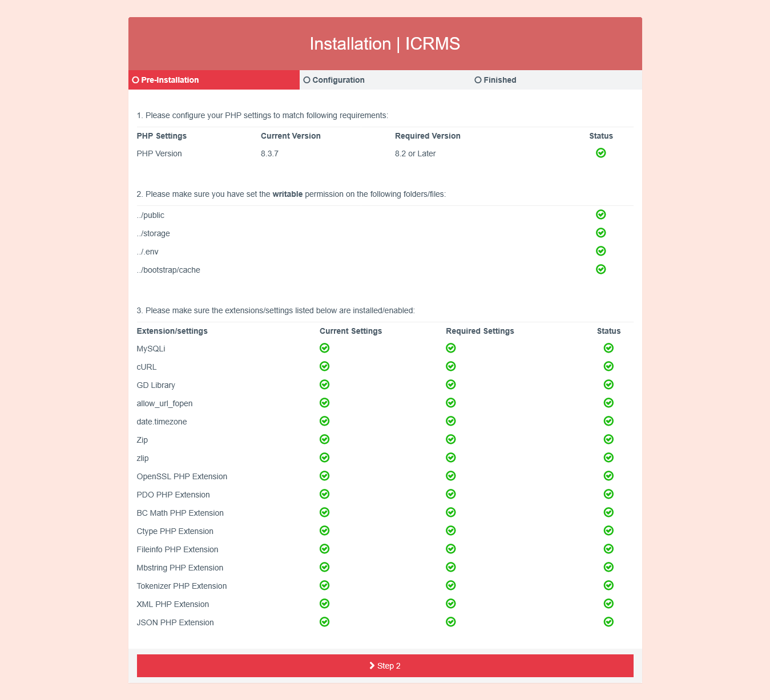
Task: Click GD Library Status check icon
Action: coord(608,385)
